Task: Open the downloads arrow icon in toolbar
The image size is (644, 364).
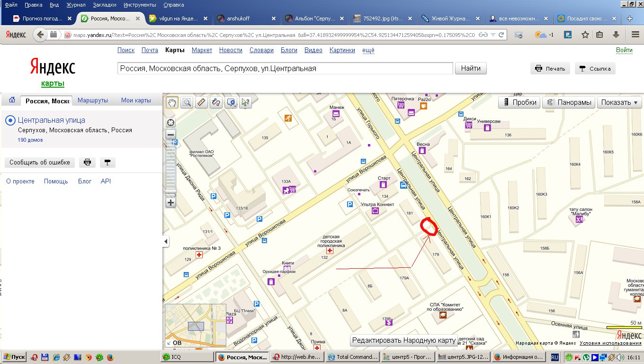Action: coord(616,35)
